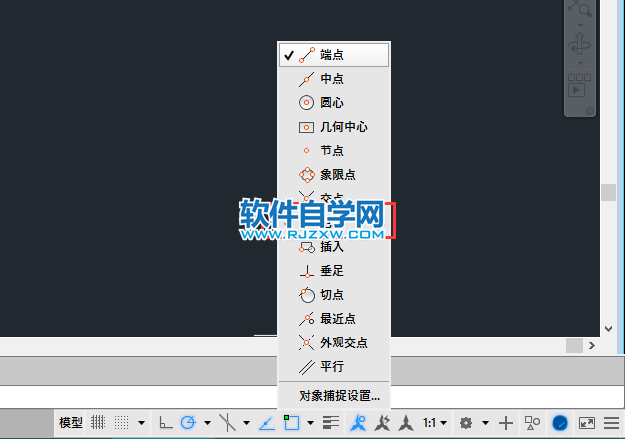Click the isolate objects icon

click(532, 423)
